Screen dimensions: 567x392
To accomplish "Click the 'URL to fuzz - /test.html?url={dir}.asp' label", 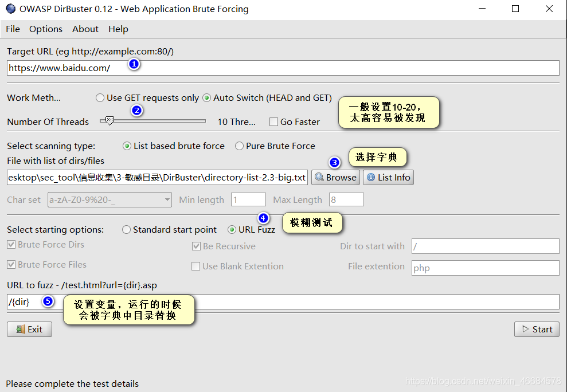I will [82, 285].
